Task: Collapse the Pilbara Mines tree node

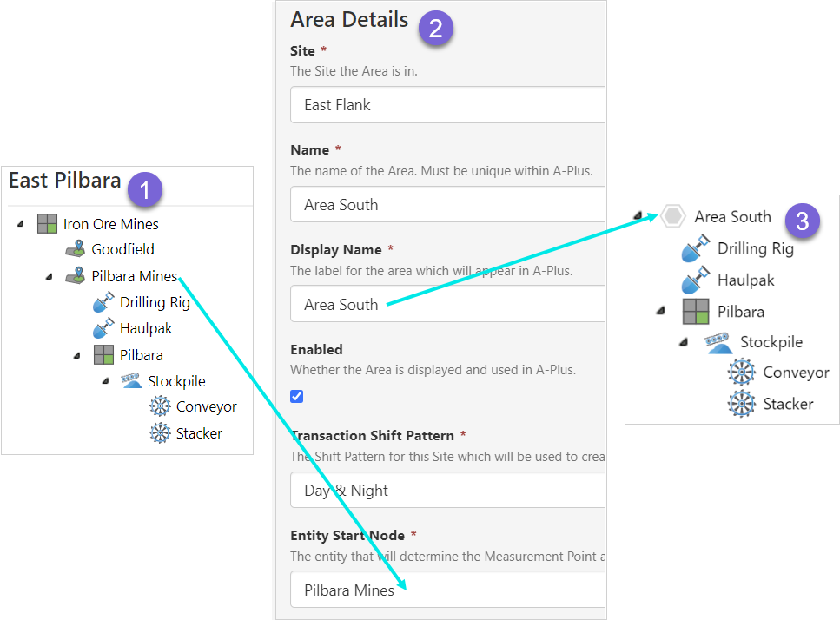Action: [x=49, y=277]
